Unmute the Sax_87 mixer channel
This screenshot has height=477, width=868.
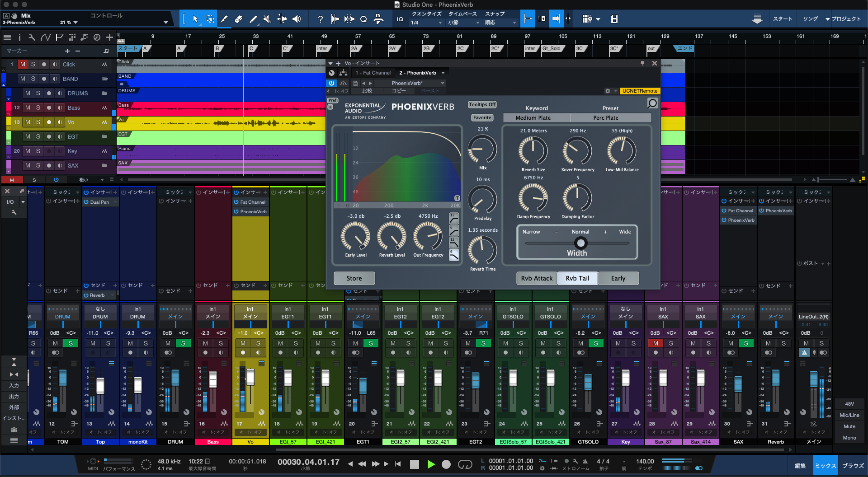[x=656, y=343]
